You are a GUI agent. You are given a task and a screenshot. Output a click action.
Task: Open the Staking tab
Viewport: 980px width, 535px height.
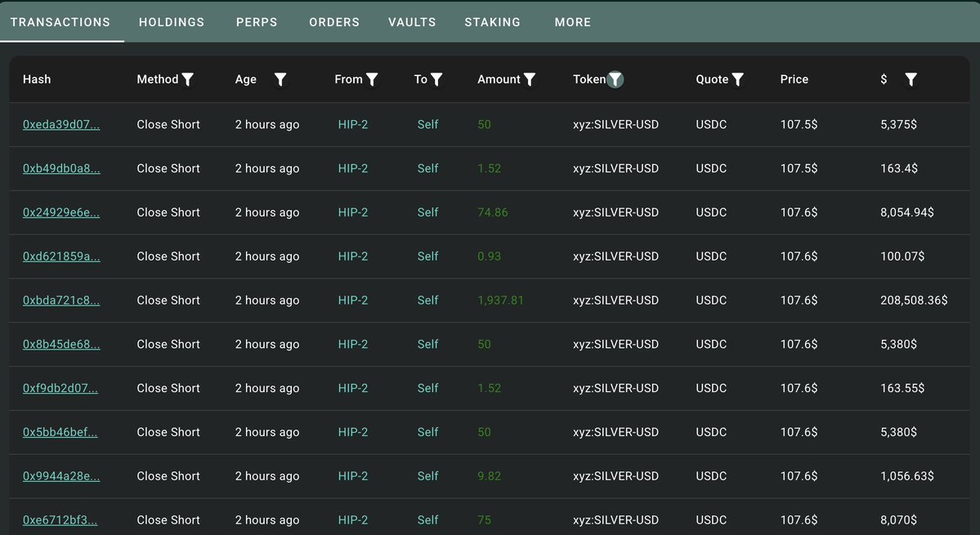coord(492,22)
